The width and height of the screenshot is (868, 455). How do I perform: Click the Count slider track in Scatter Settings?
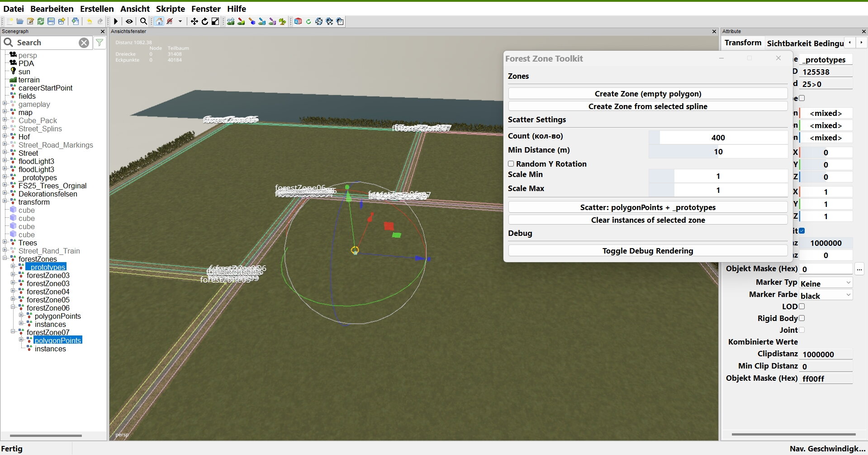717,137
